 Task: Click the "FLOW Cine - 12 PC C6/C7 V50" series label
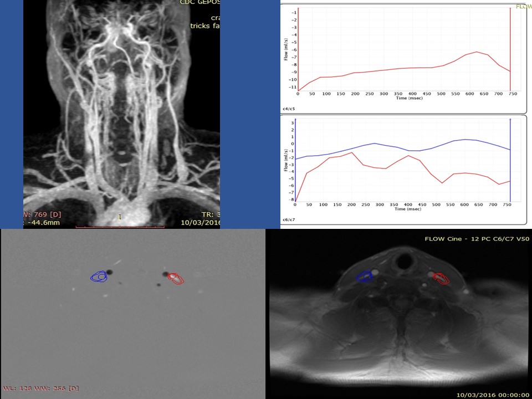point(477,239)
